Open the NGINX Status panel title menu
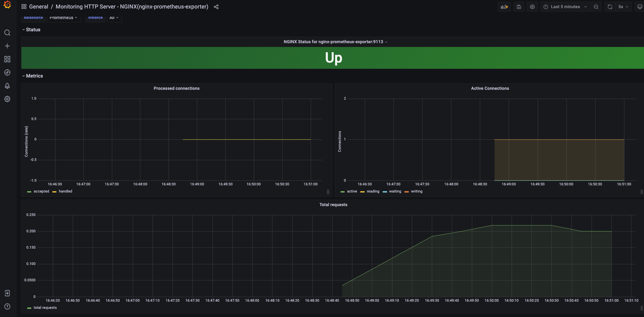Image resolution: width=644 pixels, height=317 pixels. click(x=335, y=42)
